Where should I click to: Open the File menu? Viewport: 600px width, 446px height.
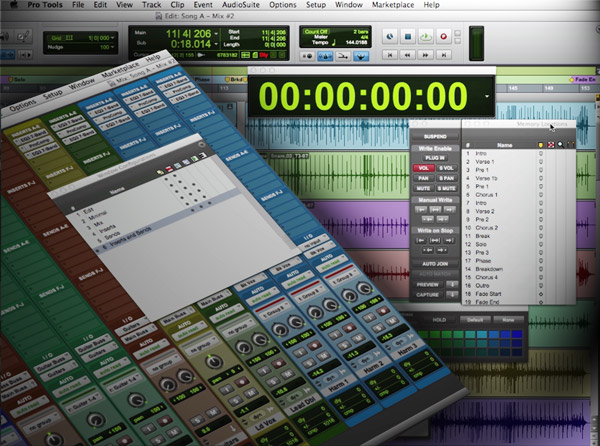click(x=78, y=5)
